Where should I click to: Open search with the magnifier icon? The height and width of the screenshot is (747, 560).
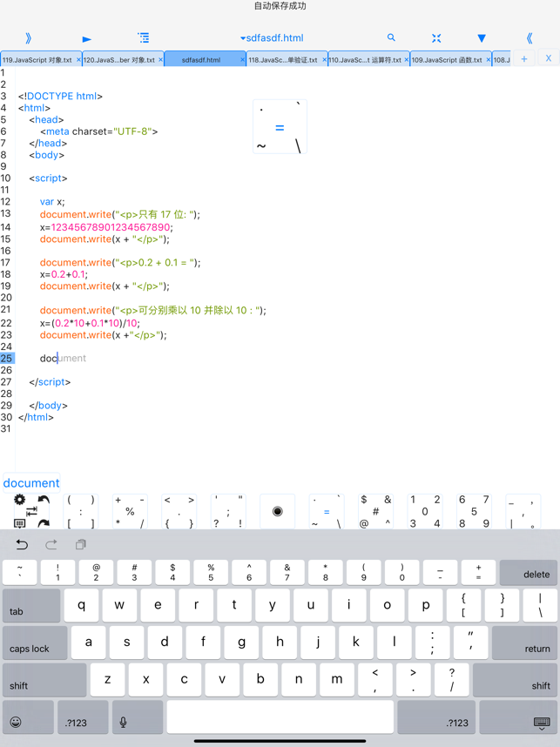tap(391, 37)
